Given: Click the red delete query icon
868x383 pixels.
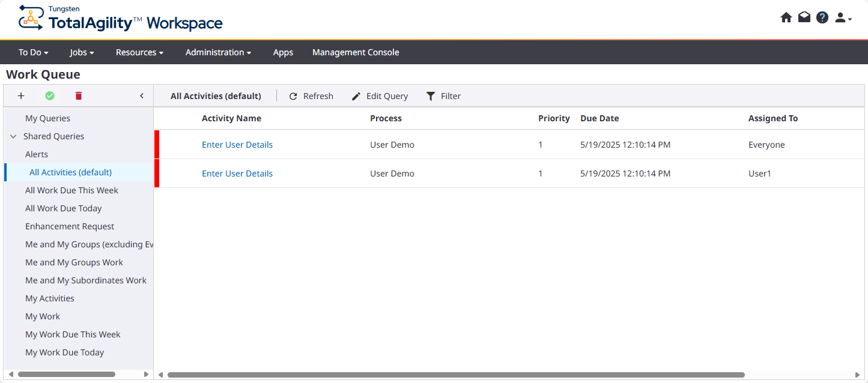Looking at the screenshot, I should coord(79,95).
